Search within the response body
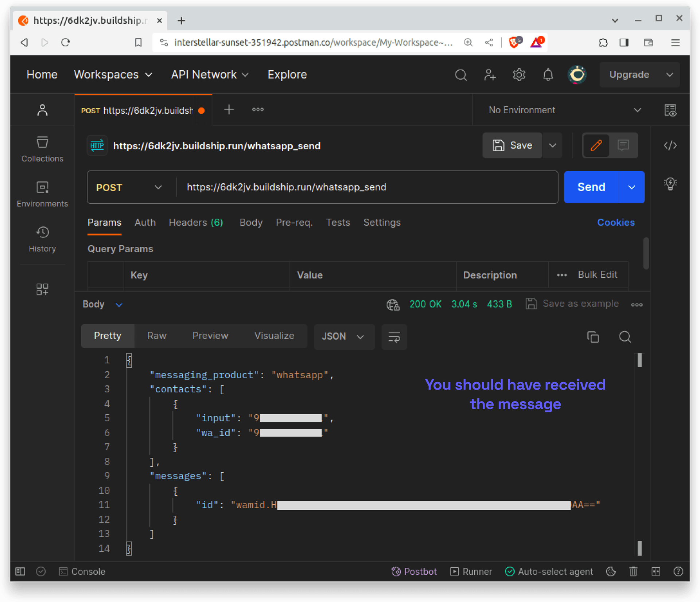The image size is (700, 602). coord(625,337)
